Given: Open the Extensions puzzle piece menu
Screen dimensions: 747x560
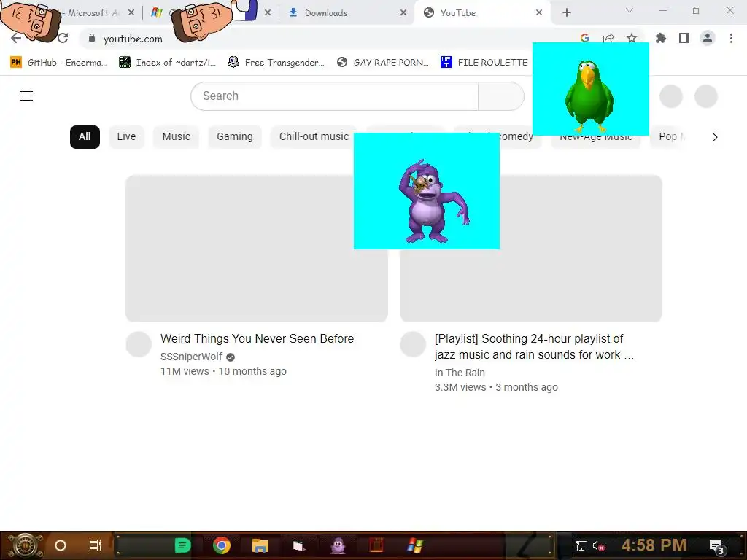Looking at the screenshot, I should tap(661, 38).
